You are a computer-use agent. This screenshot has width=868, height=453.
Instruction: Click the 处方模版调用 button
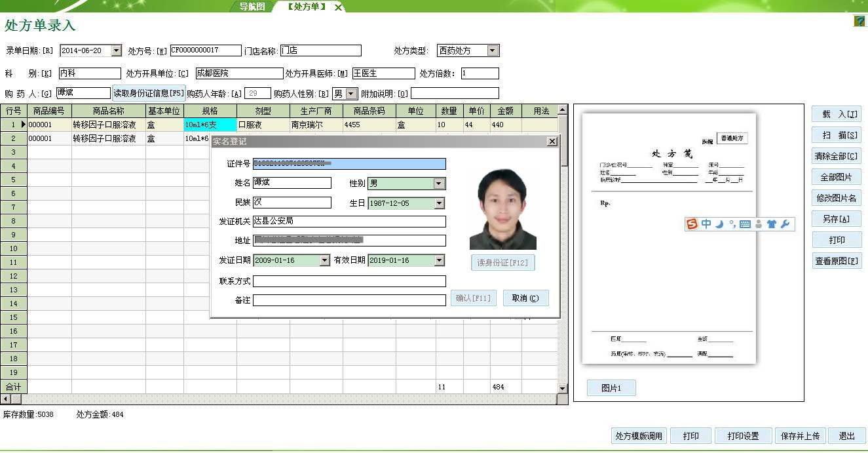(x=639, y=436)
